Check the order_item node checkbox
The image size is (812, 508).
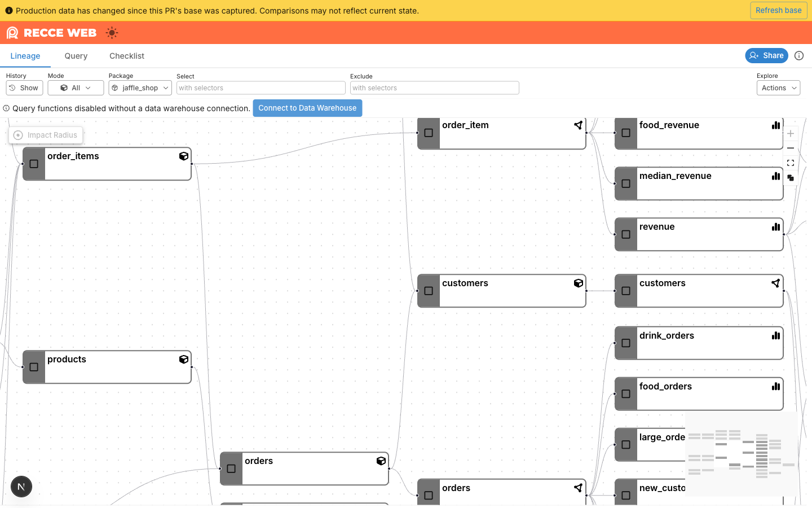(x=429, y=133)
